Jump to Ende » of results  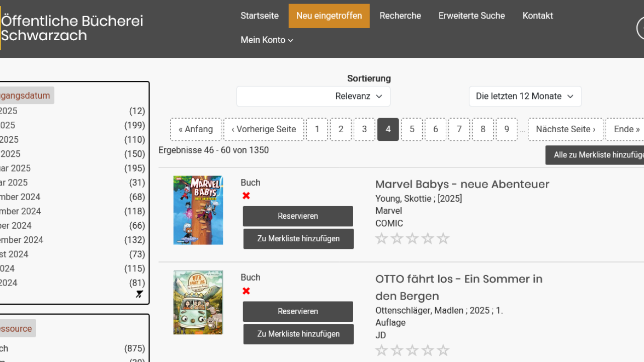[x=625, y=130]
